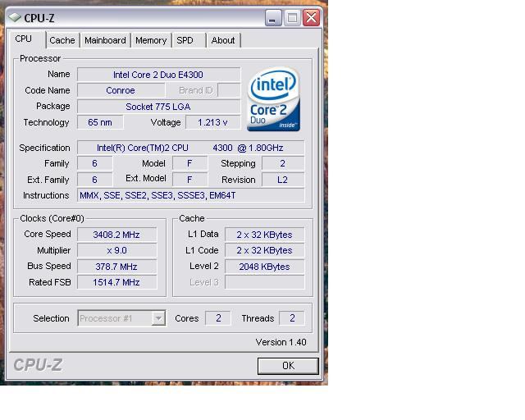Click the Ext. Model value field

pos(189,180)
